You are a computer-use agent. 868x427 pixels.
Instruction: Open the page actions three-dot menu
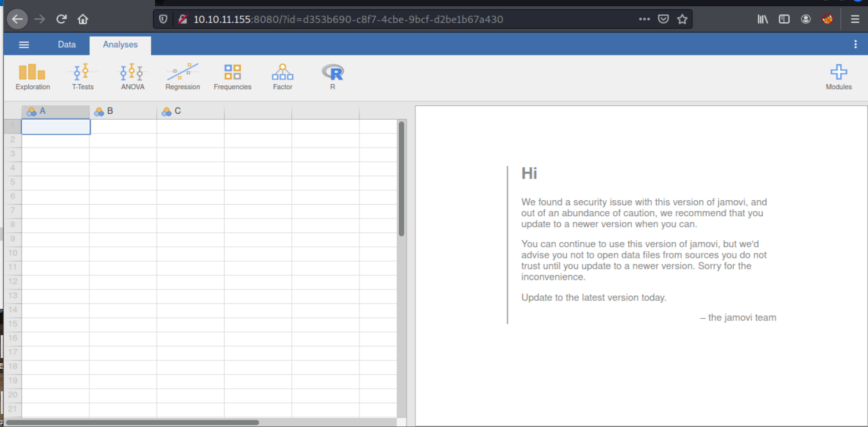[x=644, y=19]
